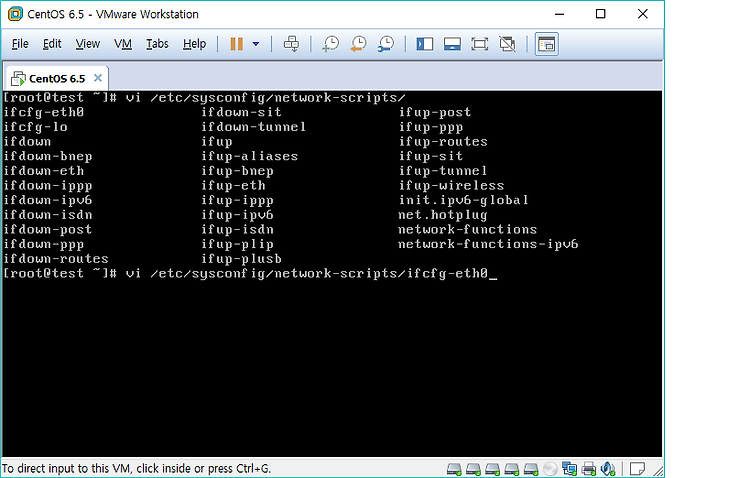This screenshot has width=750, height=478.
Task: Revert the VM to previous snapshot
Action: [x=358, y=44]
